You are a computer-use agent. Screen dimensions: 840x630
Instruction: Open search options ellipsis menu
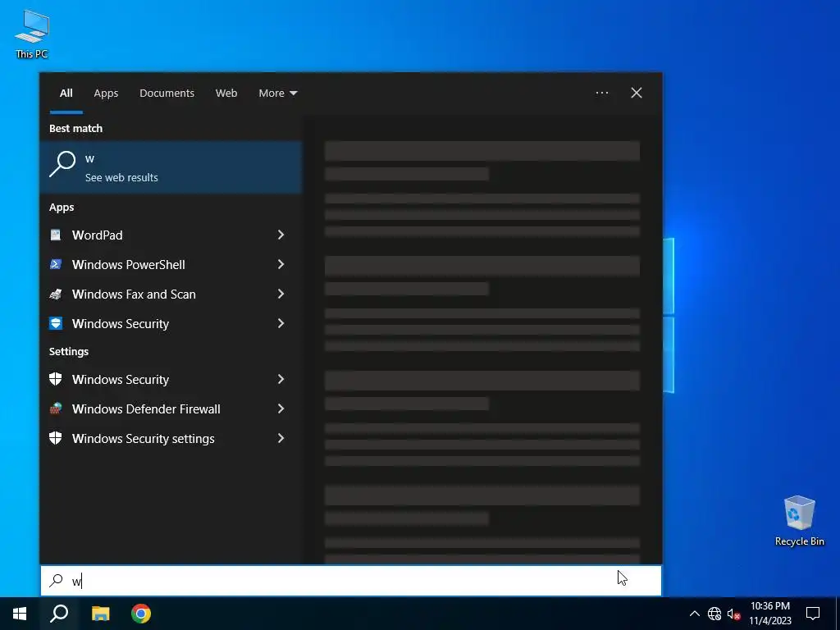tap(601, 94)
